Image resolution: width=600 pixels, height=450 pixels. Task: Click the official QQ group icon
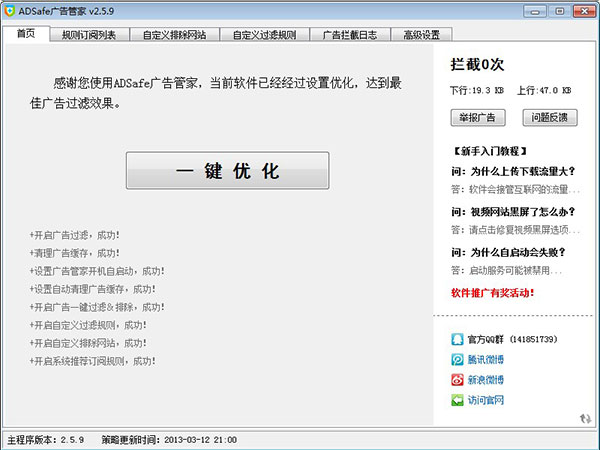pyautogui.click(x=457, y=339)
